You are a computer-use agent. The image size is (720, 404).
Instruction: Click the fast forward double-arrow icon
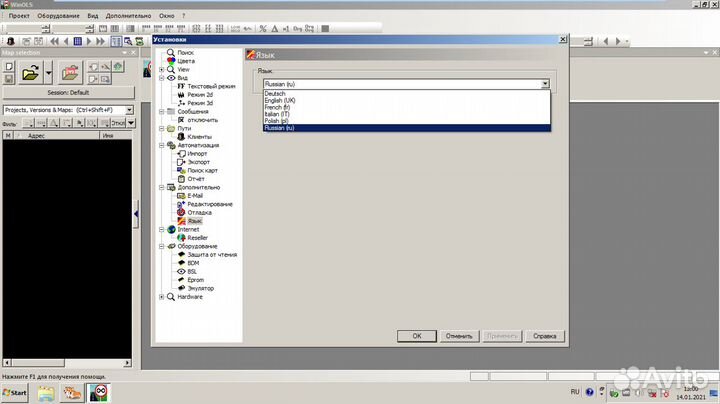point(100,41)
